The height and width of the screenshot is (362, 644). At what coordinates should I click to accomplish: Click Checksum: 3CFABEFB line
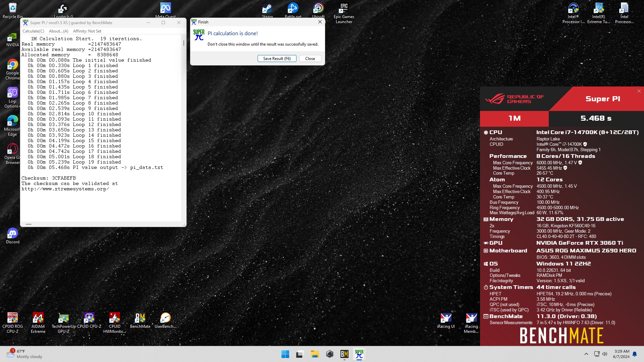pyautogui.click(x=49, y=178)
